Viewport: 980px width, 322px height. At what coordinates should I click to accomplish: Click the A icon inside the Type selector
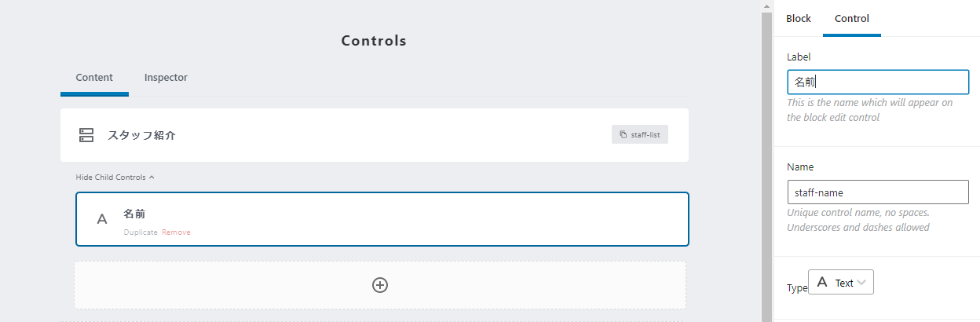pos(822,283)
